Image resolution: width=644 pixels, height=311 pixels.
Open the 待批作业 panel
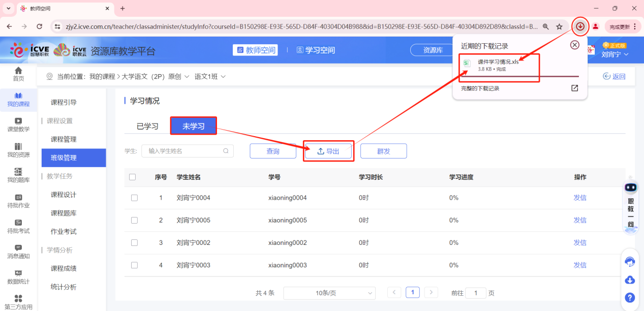pyautogui.click(x=18, y=202)
